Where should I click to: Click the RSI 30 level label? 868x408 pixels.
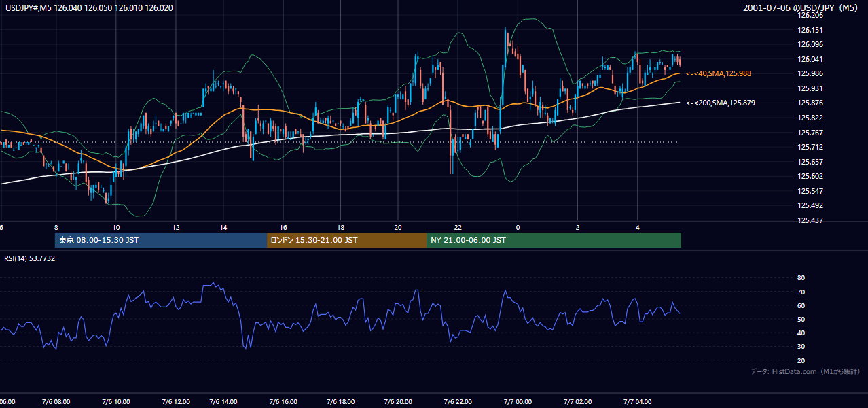[x=801, y=347]
